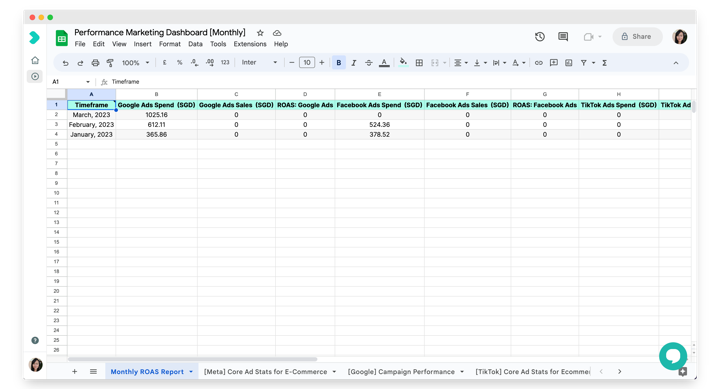Increase decimal places
Screen dimensions: 720x389
[210, 63]
